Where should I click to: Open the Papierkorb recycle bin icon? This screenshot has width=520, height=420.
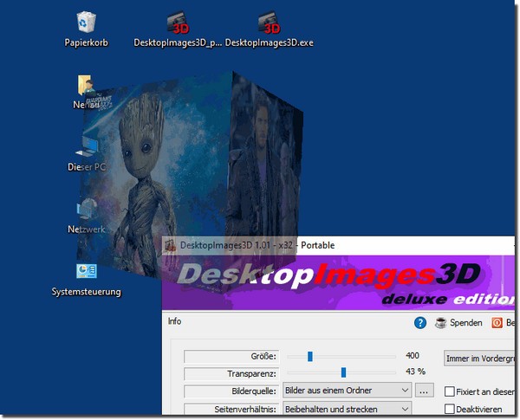pyautogui.click(x=86, y=23)
